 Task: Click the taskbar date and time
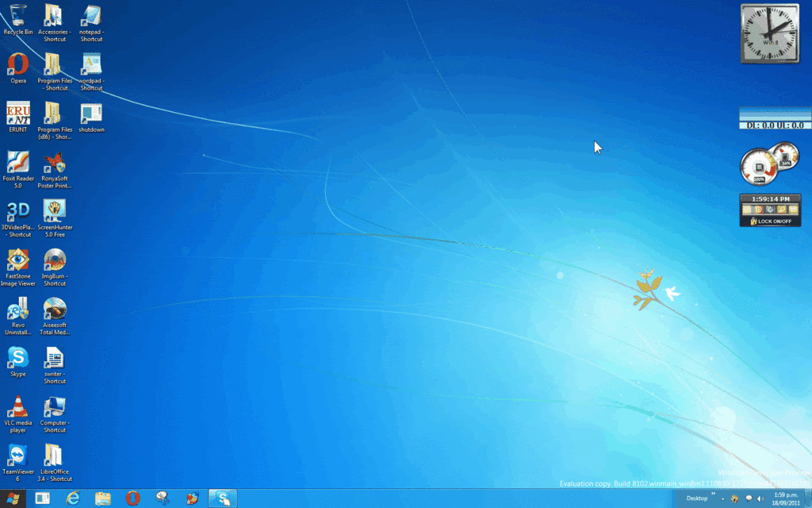pyautogui.click(x=785, y=498)
